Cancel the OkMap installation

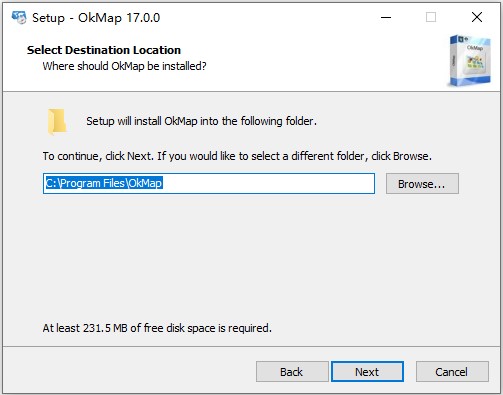[x=452, y=372]
